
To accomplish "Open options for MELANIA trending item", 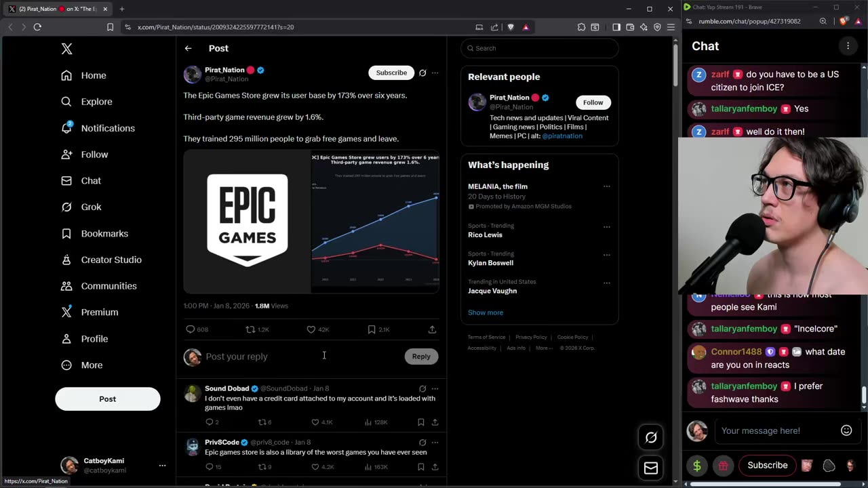I will point(607,186).
